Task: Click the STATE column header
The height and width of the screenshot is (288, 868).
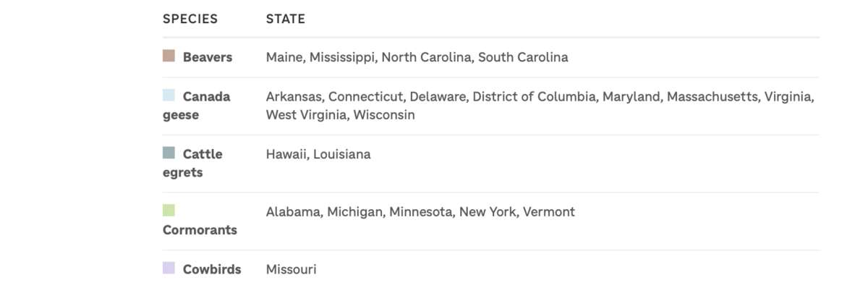Action: click(x=286, y=20)
